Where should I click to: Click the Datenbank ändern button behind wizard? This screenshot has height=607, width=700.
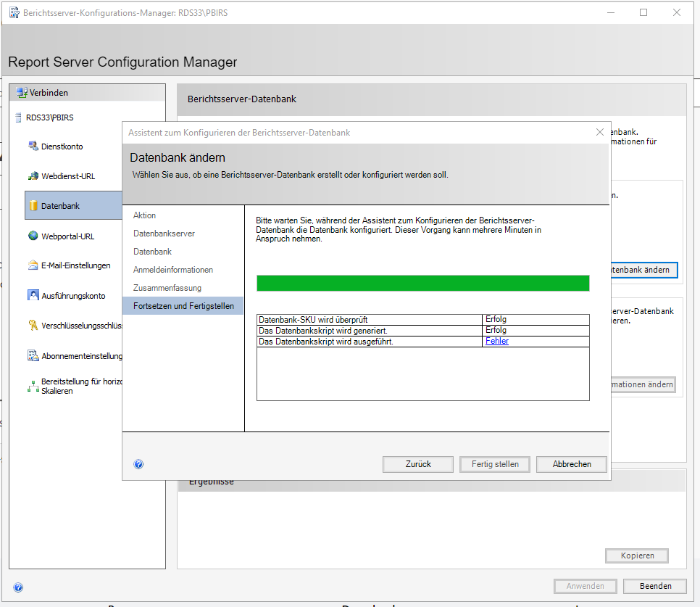pos(644,270)
